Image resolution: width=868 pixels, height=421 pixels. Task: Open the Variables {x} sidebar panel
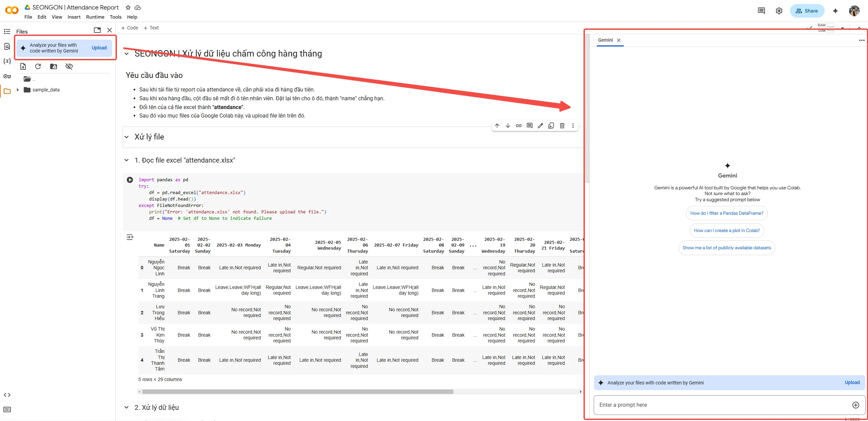pyautogui.click(x=7, y=61)
